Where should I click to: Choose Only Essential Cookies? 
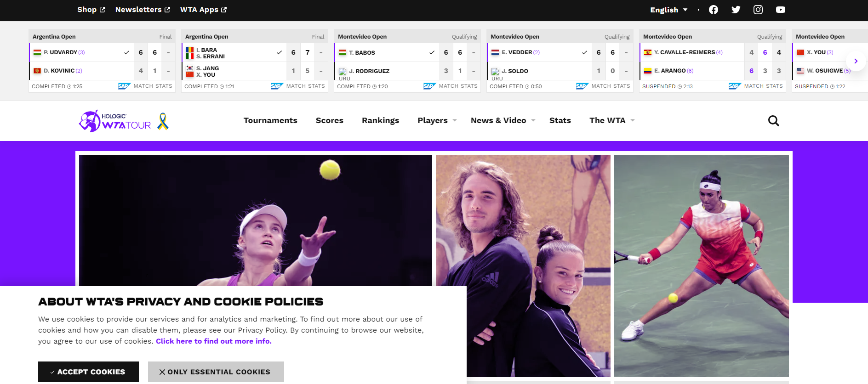point(216,372)
